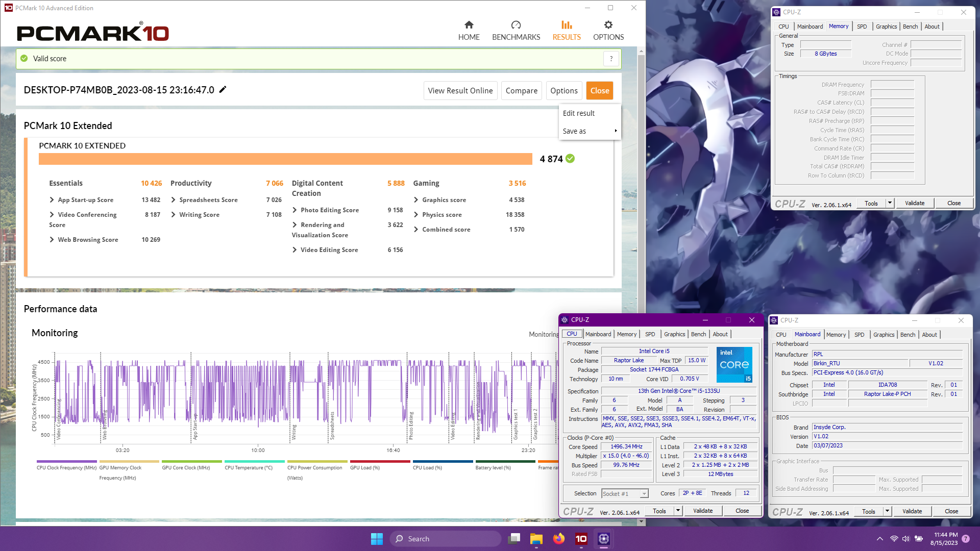The height and width of the screenshot is (551, 980).
Task: Expand Writing Score
Action: click(x=173, y=215)
